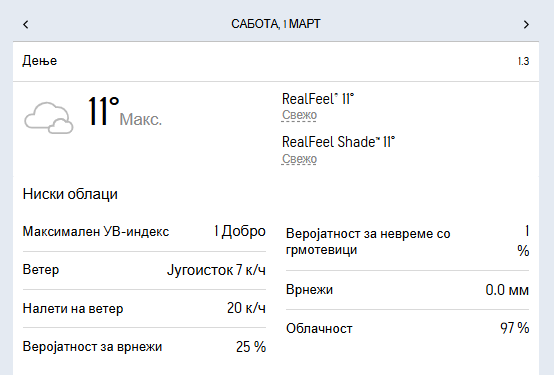The image size is (554, 375).
Task: Select the Веројатност за врнежи row
Action: [144, 347]
